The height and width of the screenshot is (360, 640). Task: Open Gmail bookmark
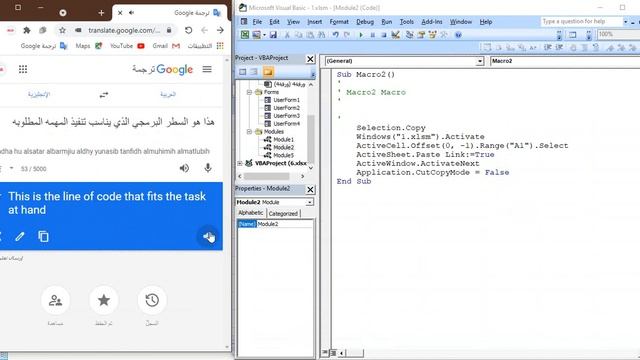coord(166,46)
